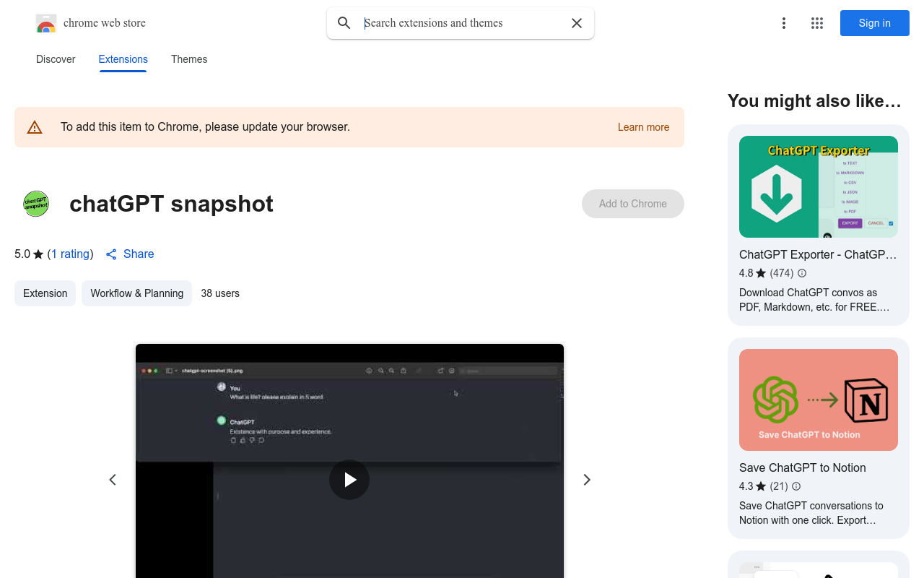Click the You might also like heading

pyautogui.click(x=814, y=101)
